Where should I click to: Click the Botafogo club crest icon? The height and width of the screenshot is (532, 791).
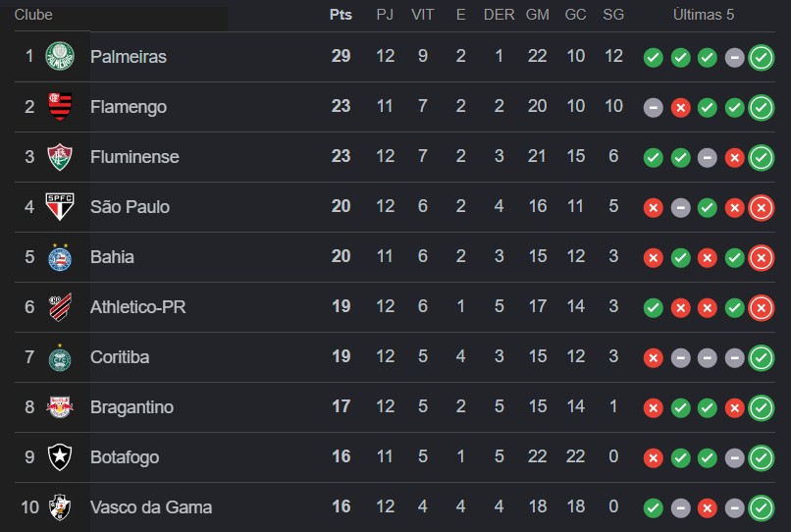60,457
